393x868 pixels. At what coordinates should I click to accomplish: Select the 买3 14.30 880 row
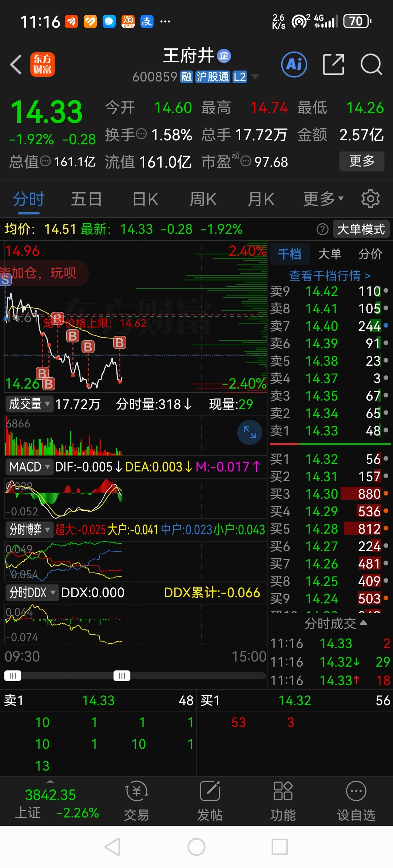point(330,494)
